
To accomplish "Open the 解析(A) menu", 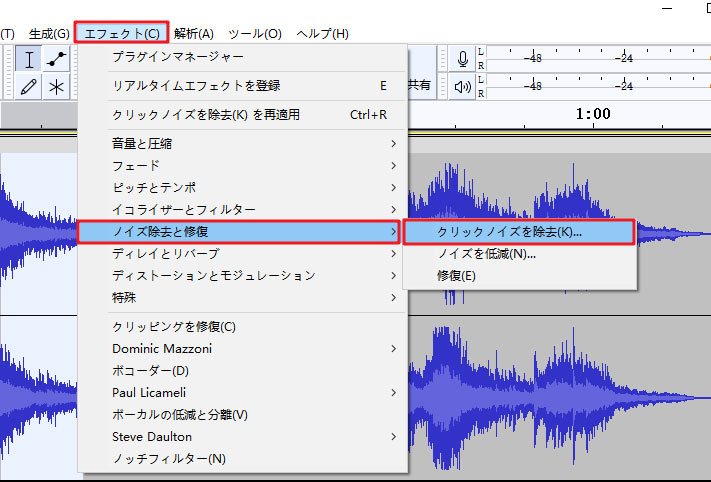I will [194, 34].
